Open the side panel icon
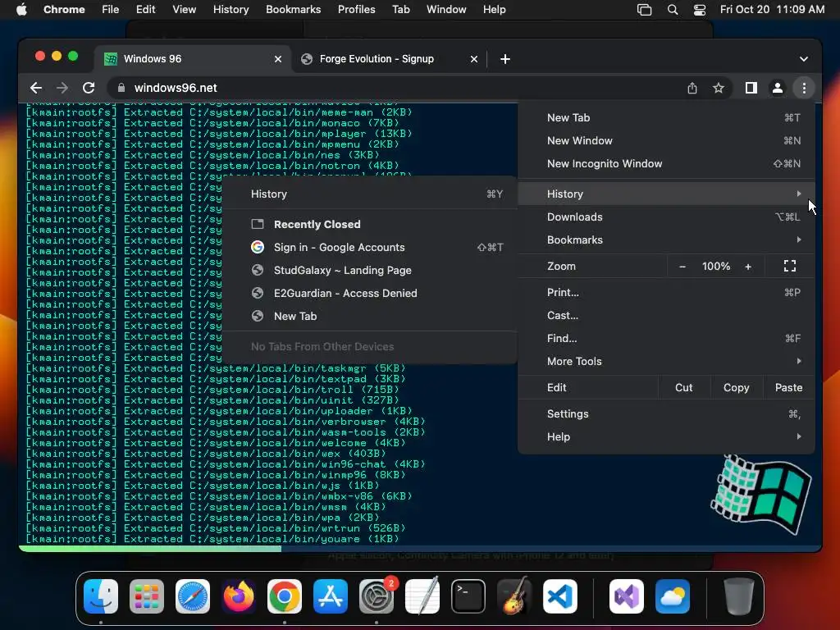The height and width of the screenshot is (630, 840). click(x=751, y=88)
